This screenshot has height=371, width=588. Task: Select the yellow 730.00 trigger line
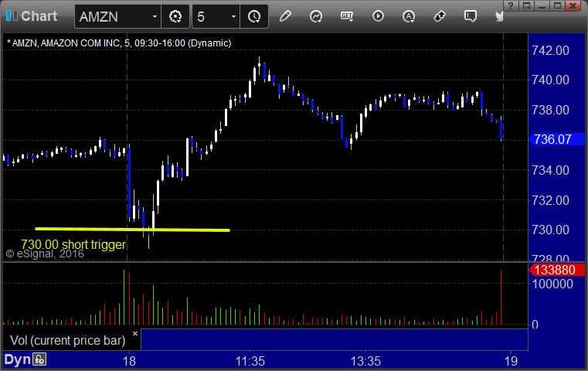[132, 230]
